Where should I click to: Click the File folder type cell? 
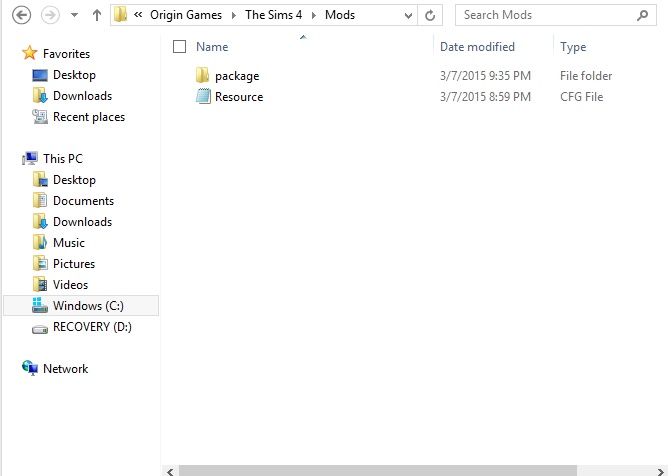tap(586, 76)
